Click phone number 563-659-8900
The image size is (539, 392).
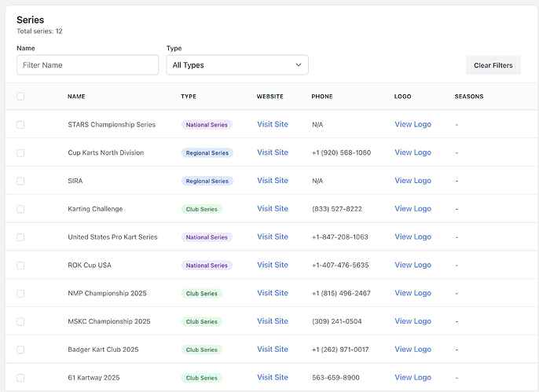tap(335, 378)
